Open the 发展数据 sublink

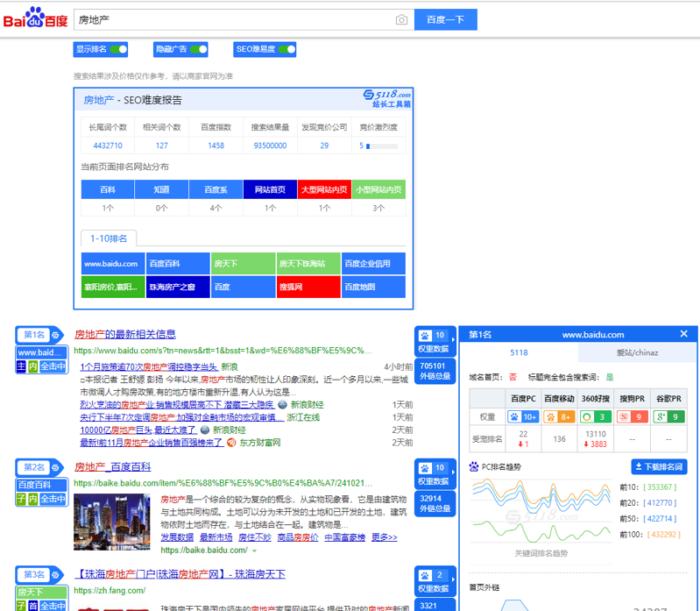click(x=177, y=537)
